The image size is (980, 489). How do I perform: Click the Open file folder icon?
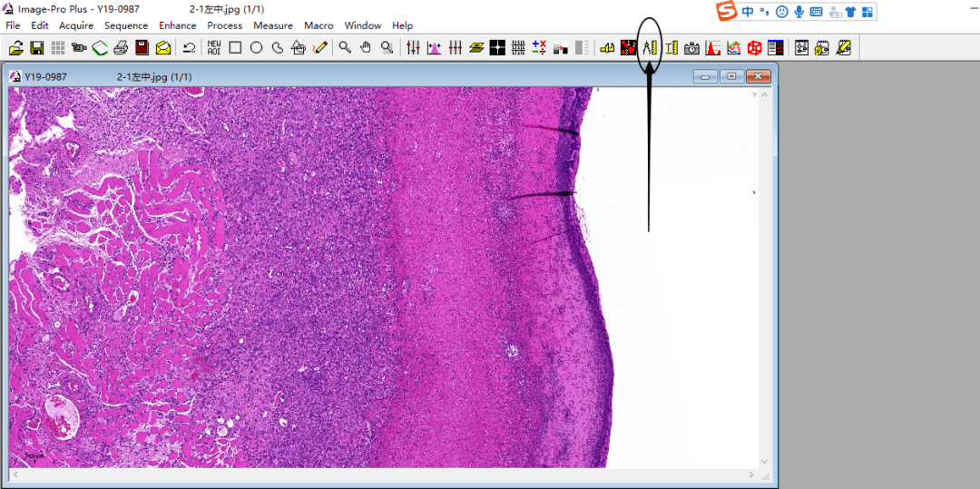(x=16, y=48)
